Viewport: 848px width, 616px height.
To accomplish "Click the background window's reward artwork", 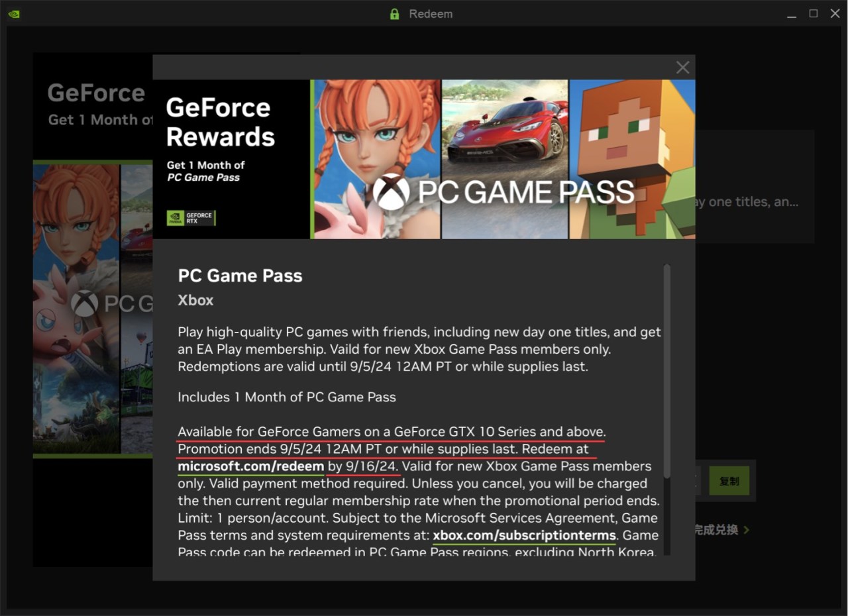I will tap(93, 309).
